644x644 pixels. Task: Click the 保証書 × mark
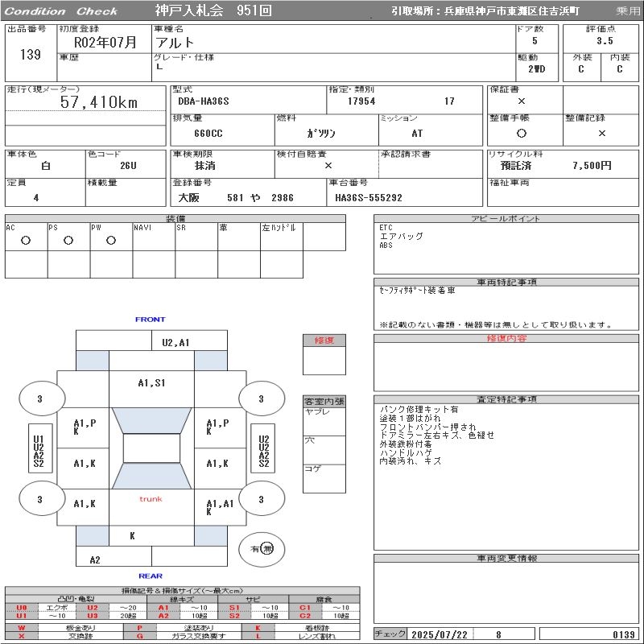click(522, 101)
